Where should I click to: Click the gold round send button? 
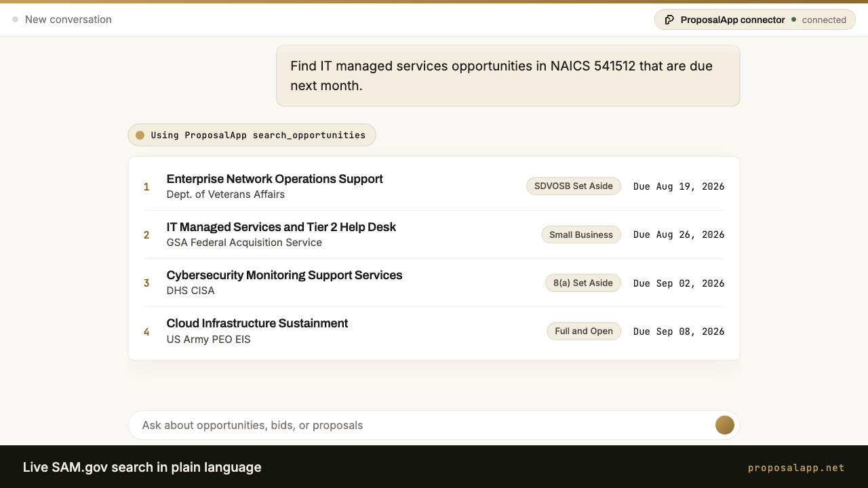[725, 425]
